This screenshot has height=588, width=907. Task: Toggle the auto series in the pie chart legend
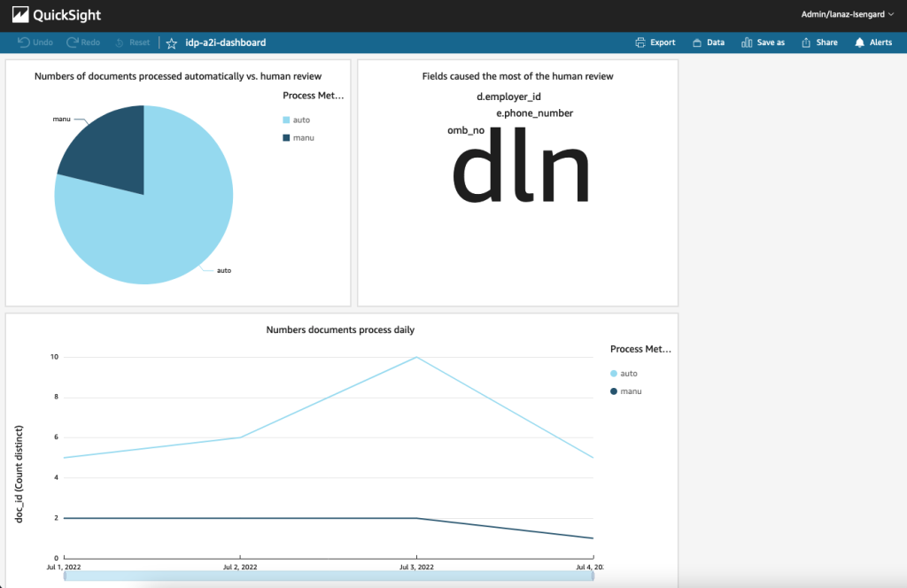[297, 120]
